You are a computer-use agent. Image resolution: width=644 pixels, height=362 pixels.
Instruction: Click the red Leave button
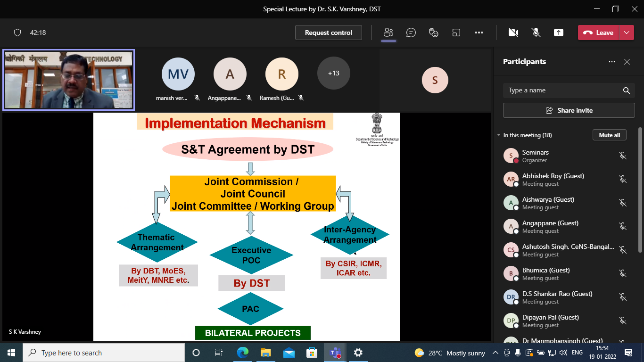(x=599, y=33)
